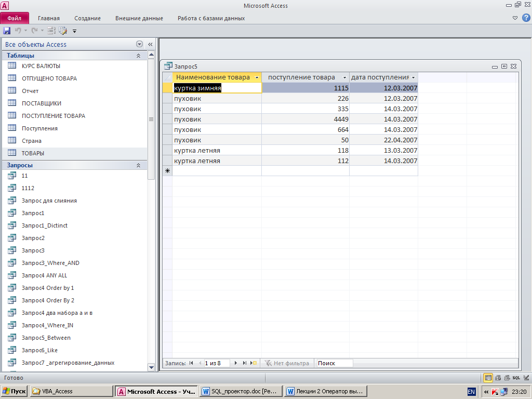532x399 pixels.
Task: Open the customize quick access toolbar arrow
Action: (75, 31)
